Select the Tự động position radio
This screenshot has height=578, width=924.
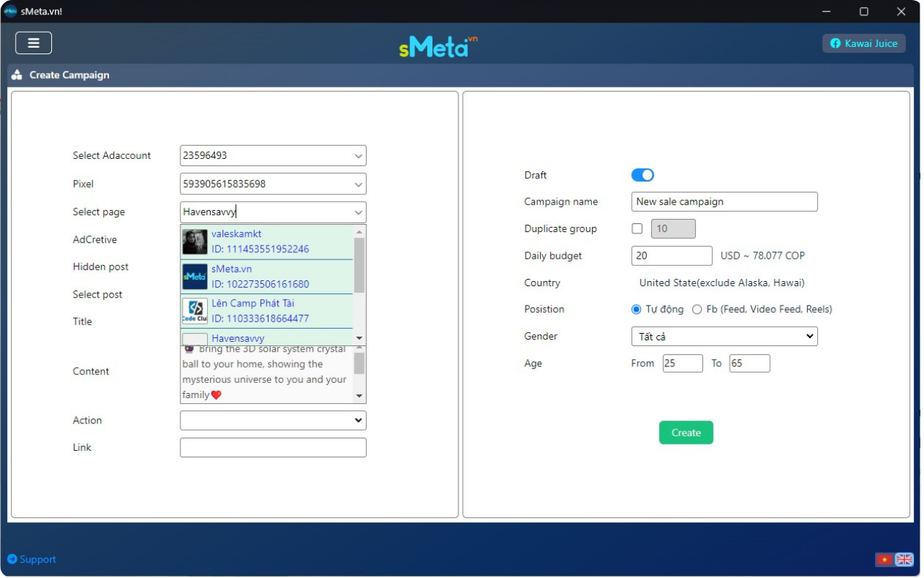pos(636,309)
